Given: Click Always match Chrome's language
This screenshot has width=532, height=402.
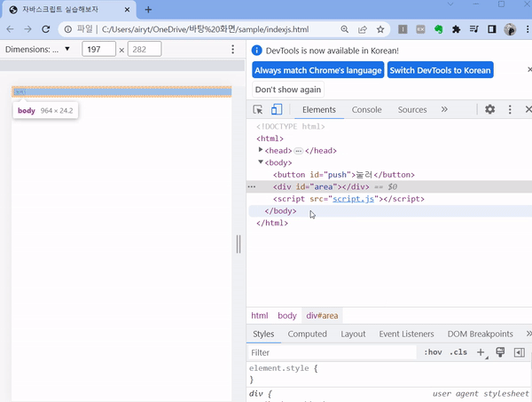Looking at the screenshot, I should 318,70.
